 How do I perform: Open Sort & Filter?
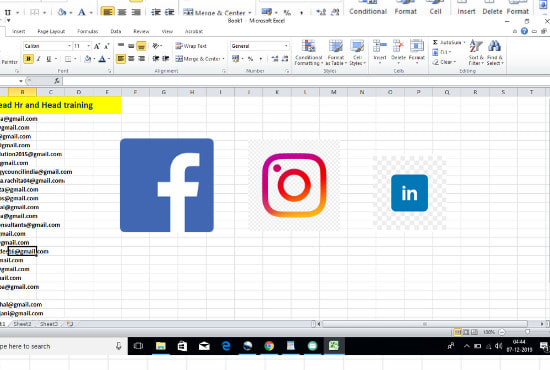[x=476, y=53]
